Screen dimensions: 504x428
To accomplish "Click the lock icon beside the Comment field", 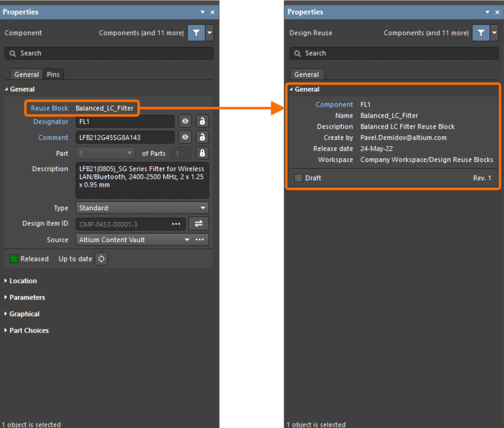I will tap(202, 137).
